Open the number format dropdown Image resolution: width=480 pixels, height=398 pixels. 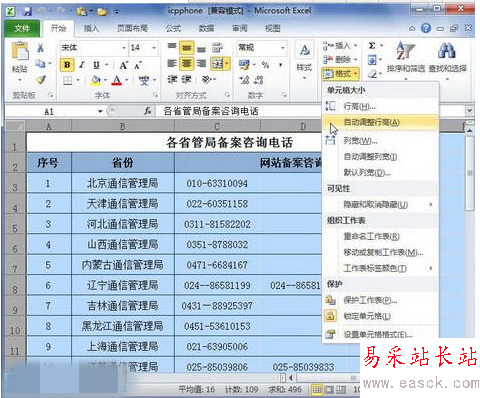click(x=283, y=48)
